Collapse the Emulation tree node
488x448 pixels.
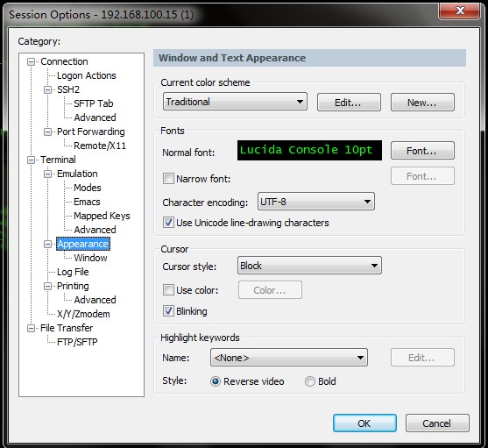click(x=47, y=174)
